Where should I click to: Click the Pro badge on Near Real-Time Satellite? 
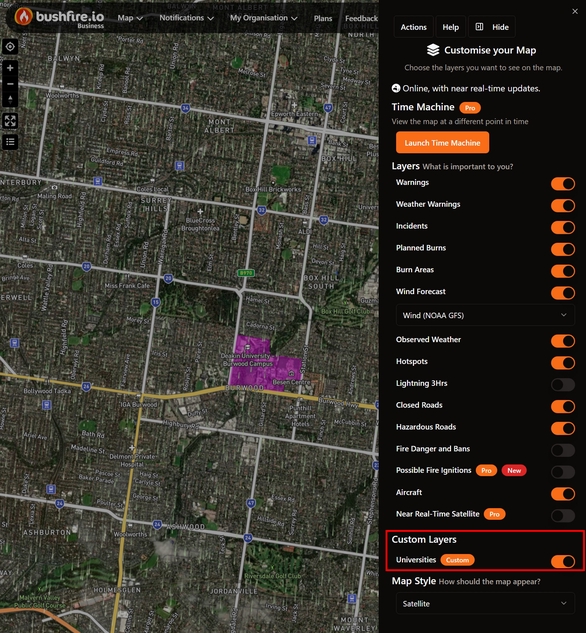tap(494, 514)
